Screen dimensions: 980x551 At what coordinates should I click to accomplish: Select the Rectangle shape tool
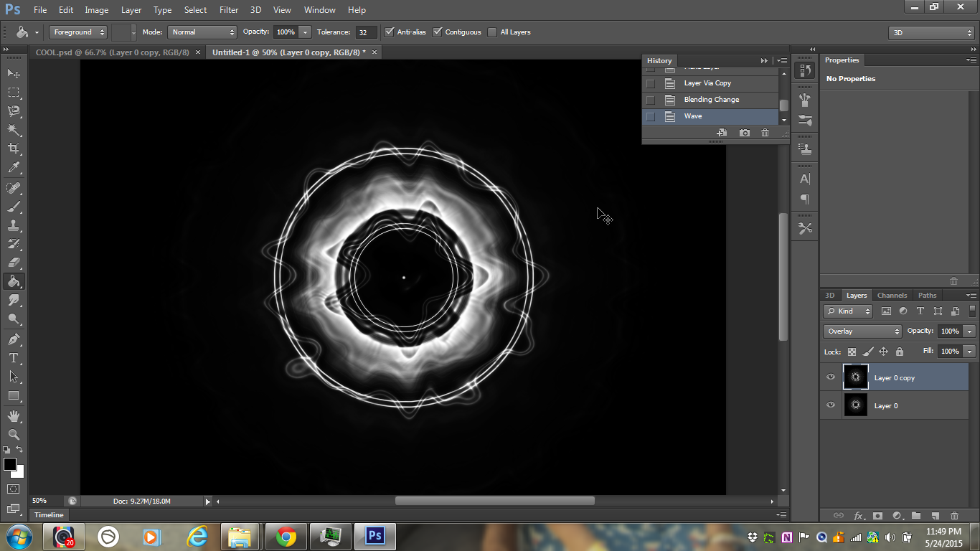coord(14,395)
